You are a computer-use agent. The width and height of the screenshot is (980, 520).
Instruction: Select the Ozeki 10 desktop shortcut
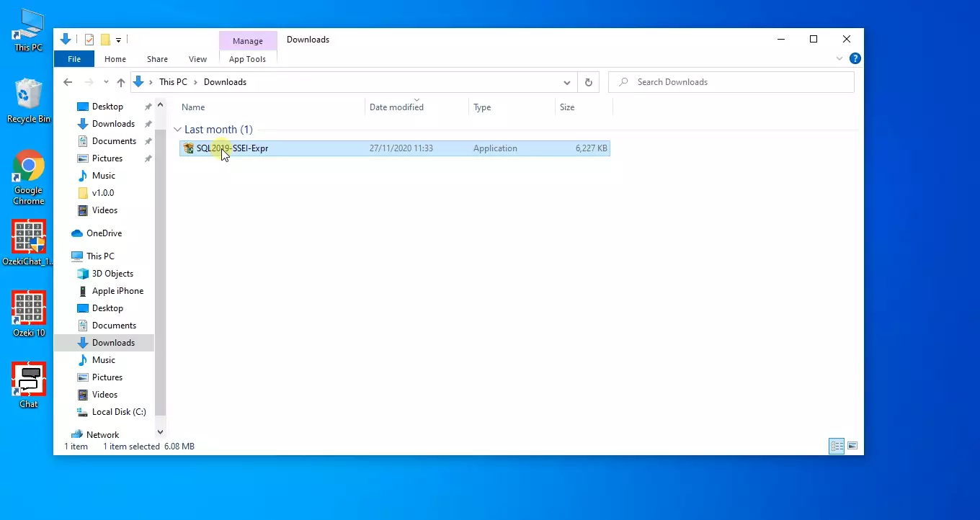tap(29, 314)
